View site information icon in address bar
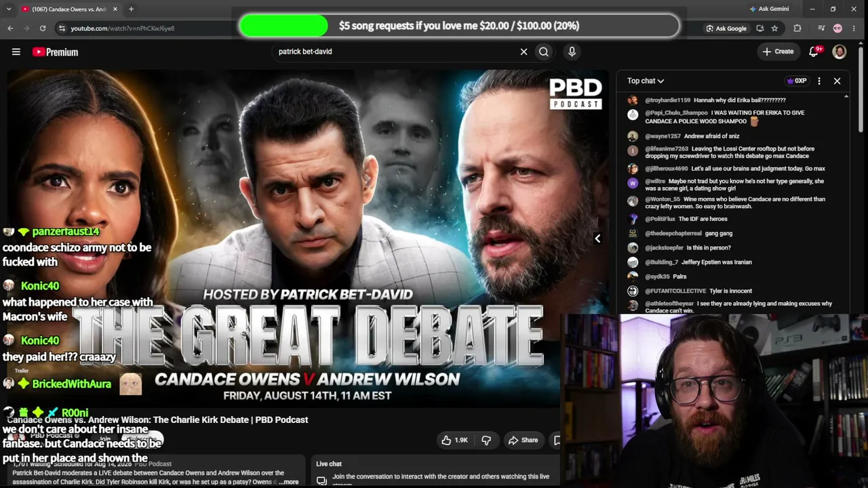The image size is (868, 488). (x=62, y=28)
